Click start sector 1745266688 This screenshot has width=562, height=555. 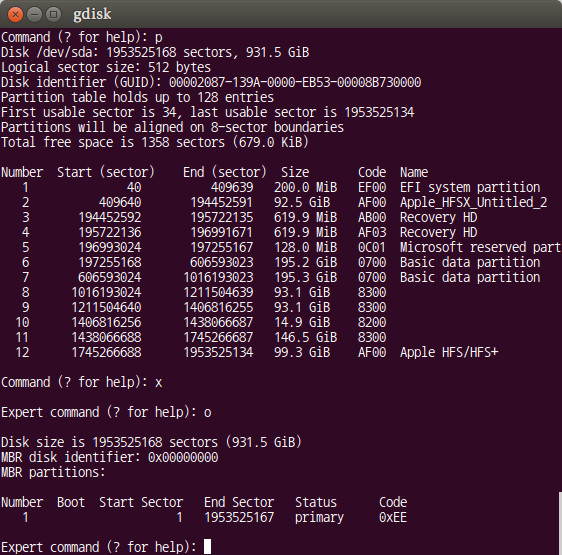pos(106,352)
